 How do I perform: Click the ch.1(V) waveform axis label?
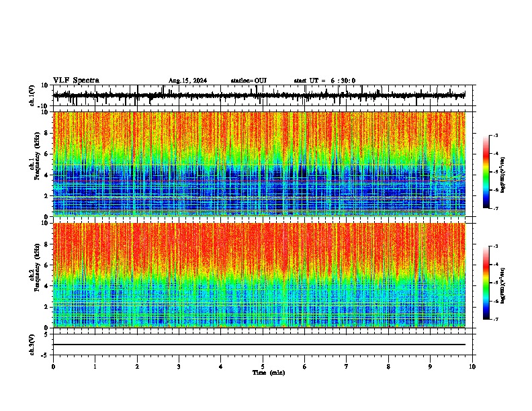tap(32, 95)
